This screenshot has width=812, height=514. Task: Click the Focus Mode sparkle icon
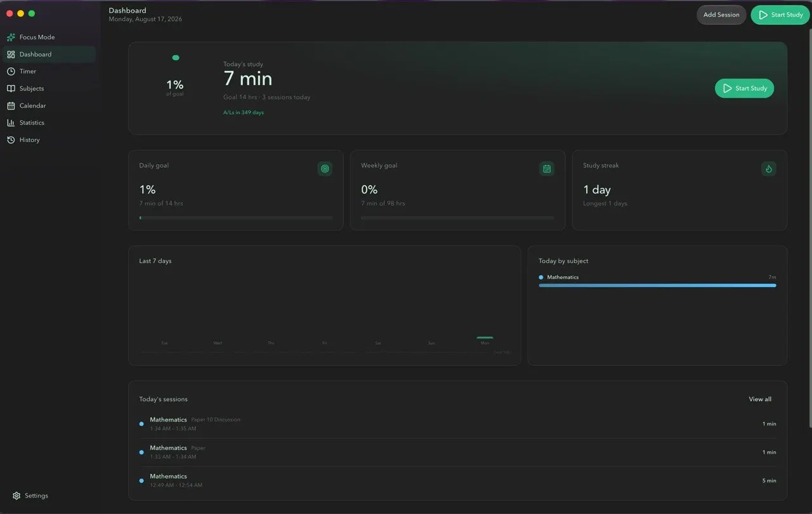(11, 37)
